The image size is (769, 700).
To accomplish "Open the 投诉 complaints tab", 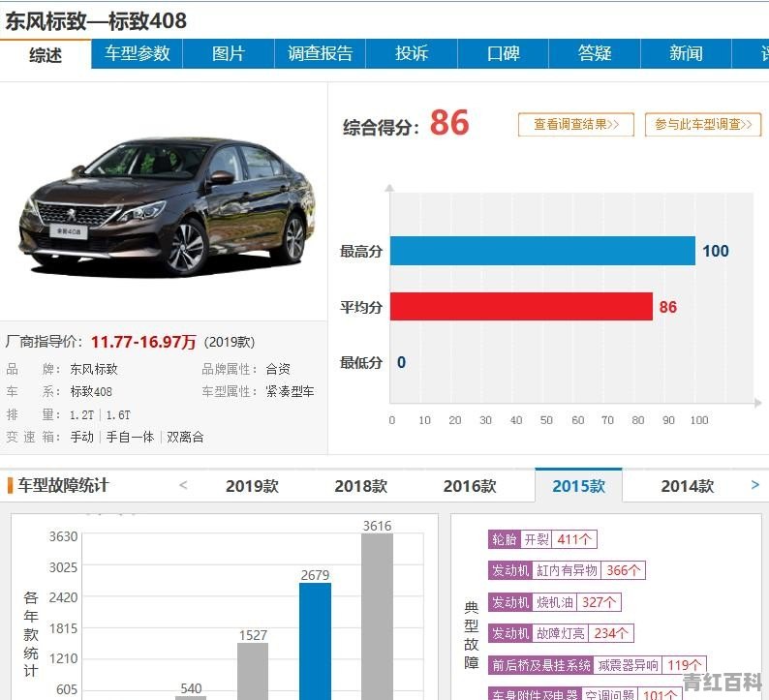I will [412, 53].
